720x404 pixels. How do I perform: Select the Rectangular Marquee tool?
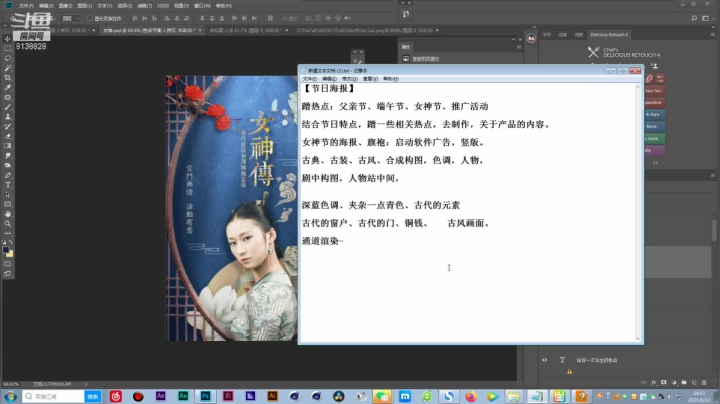(7, 48)
